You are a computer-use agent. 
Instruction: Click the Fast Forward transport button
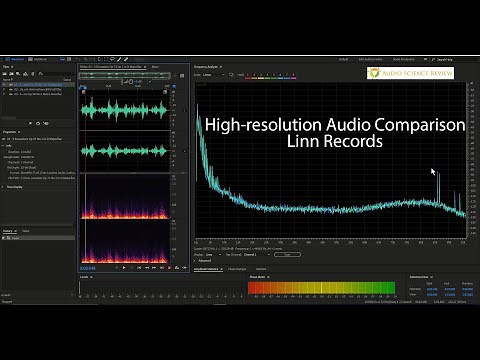click(x=154, y=268)
